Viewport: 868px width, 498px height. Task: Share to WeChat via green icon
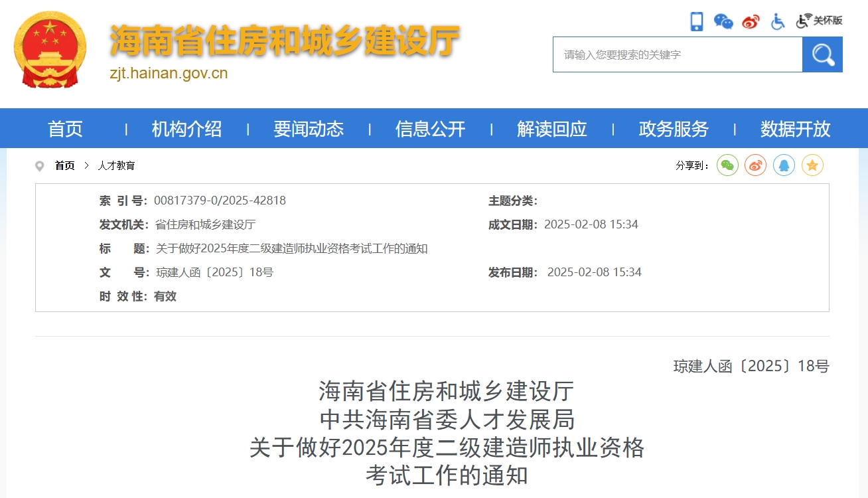click(727, 165)
